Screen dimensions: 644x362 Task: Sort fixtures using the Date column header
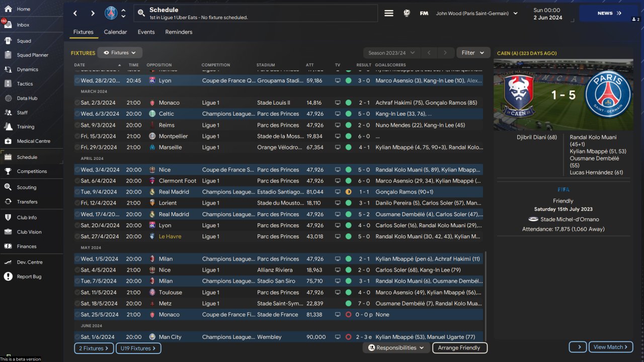(98, 65)
